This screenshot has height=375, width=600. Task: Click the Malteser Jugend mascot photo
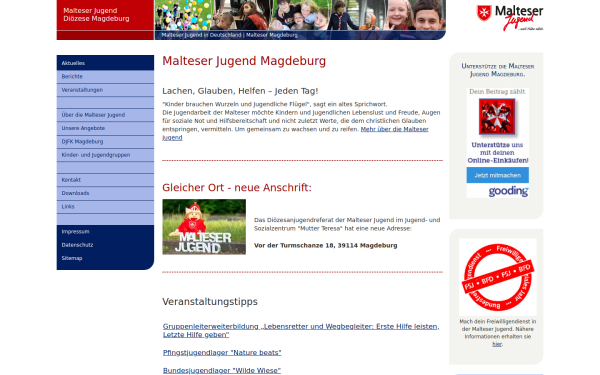(x=204, y=227)
